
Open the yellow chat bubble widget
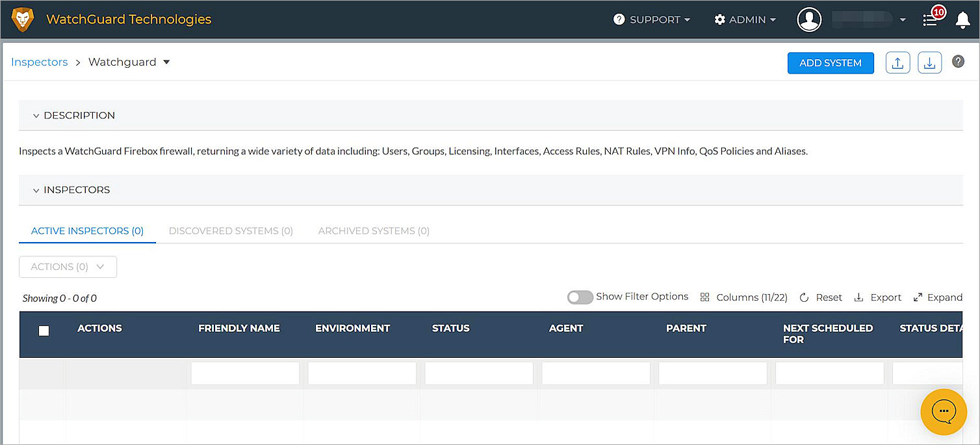pyautogui.click(x=944, y=411)
